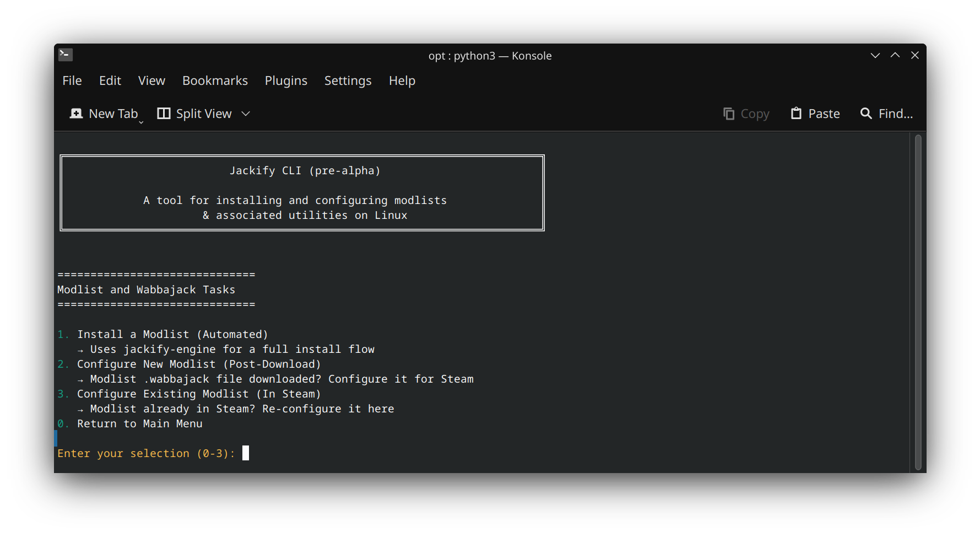Click at the selection prompt cursor

point(246,453)
